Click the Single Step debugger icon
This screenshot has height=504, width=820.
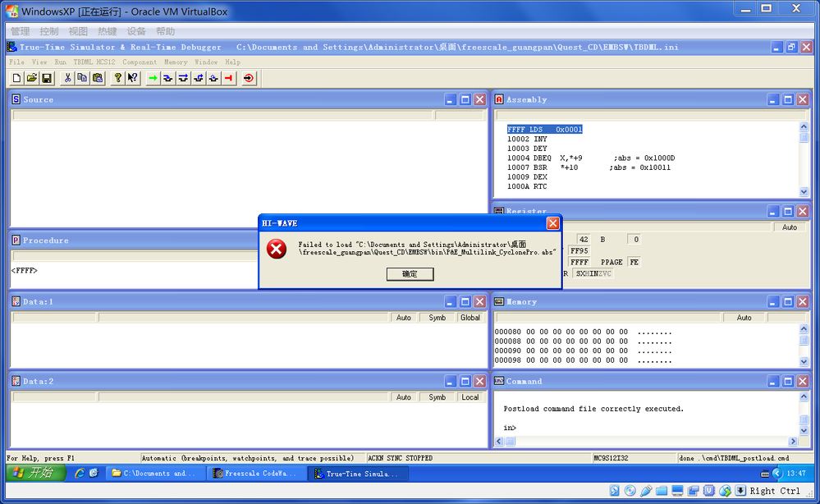click(x=168, y=79)
